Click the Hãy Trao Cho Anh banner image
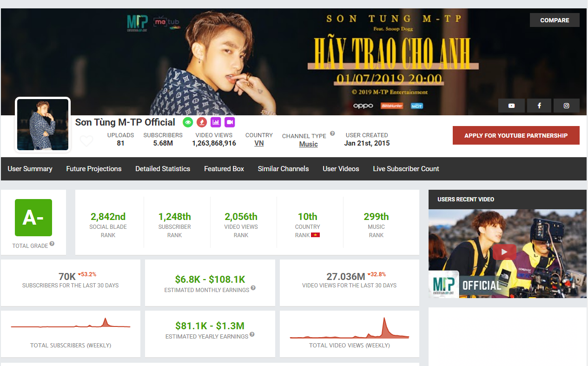 click(294, 62)
